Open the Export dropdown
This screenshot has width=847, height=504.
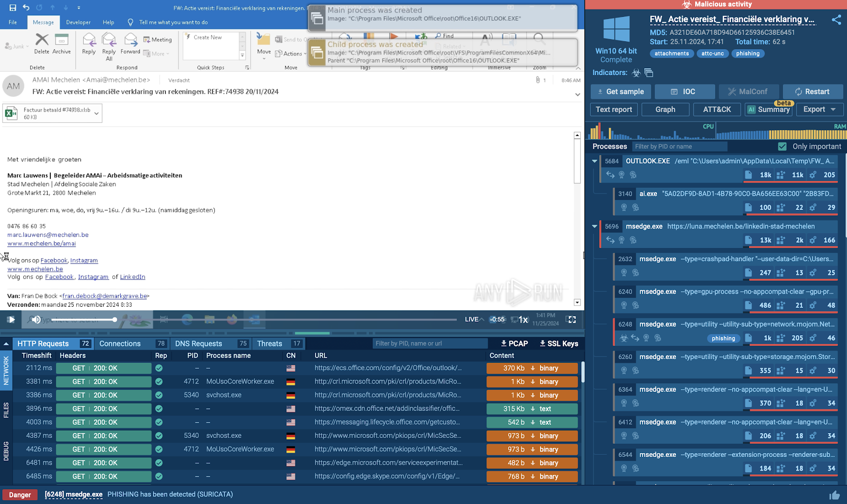819,109
